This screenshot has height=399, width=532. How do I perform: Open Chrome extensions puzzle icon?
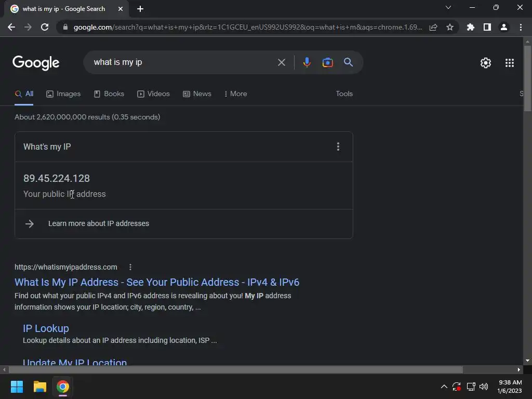[x=470, y=27]
